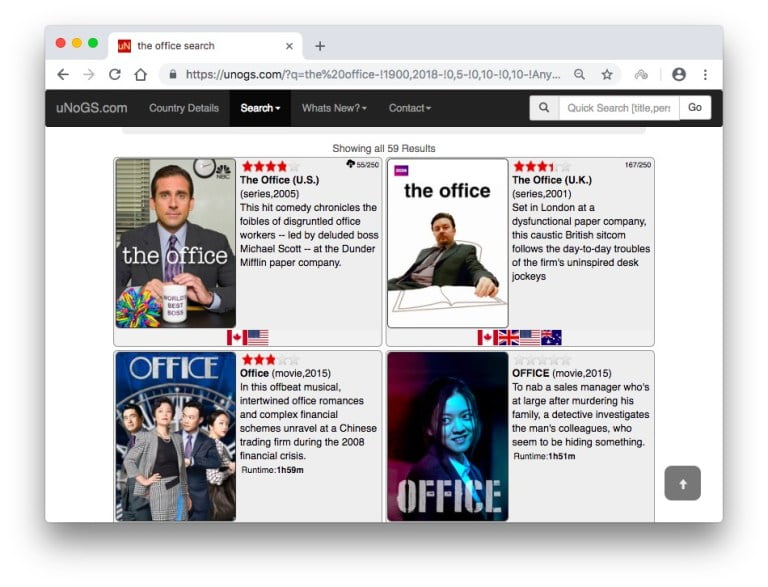Click the browser back arrow

click(63, 75)
